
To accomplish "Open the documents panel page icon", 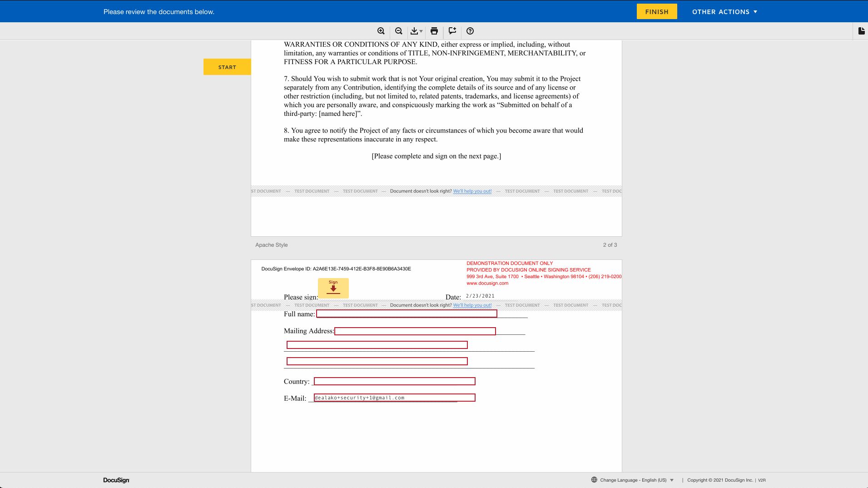I will coord(861,31).
